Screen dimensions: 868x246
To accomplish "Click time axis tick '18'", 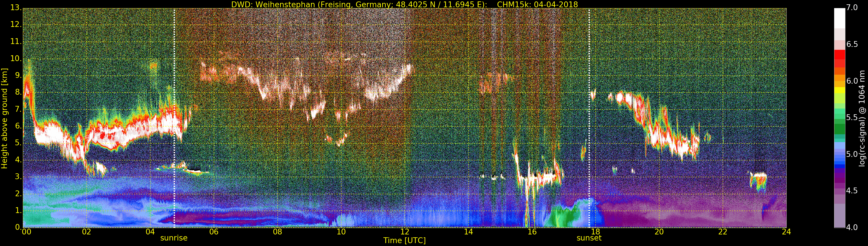I will tap(595, 232).
